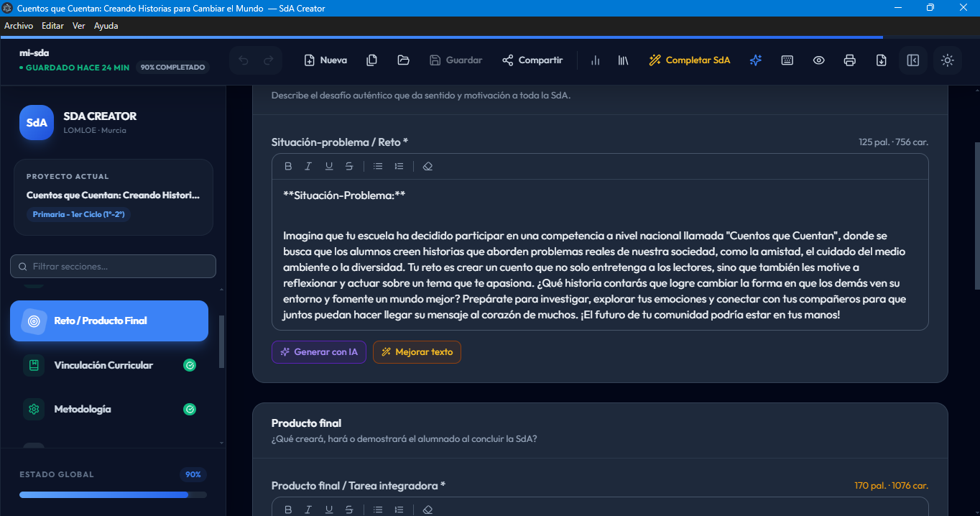
Task: Click the current project card title
Action: pyautogui.click(x=113, y=195)
